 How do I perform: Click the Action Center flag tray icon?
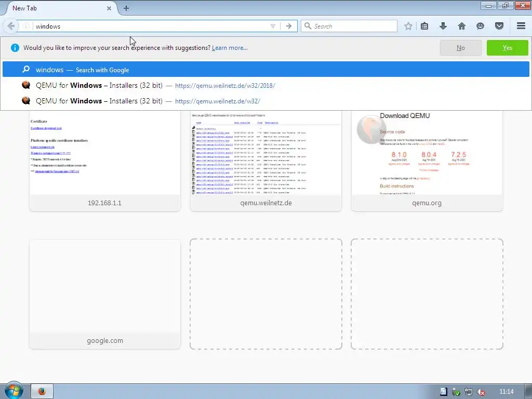pos(443,392)
